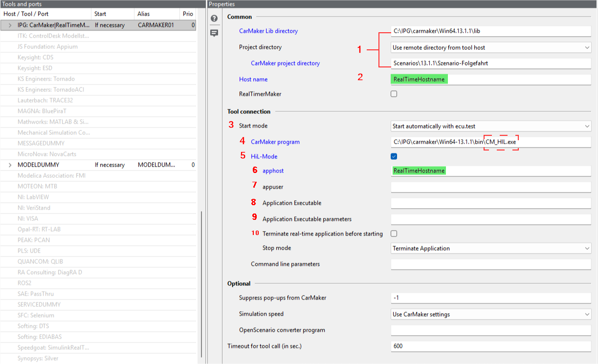Focus the apphost input field

tap(491, 171)
